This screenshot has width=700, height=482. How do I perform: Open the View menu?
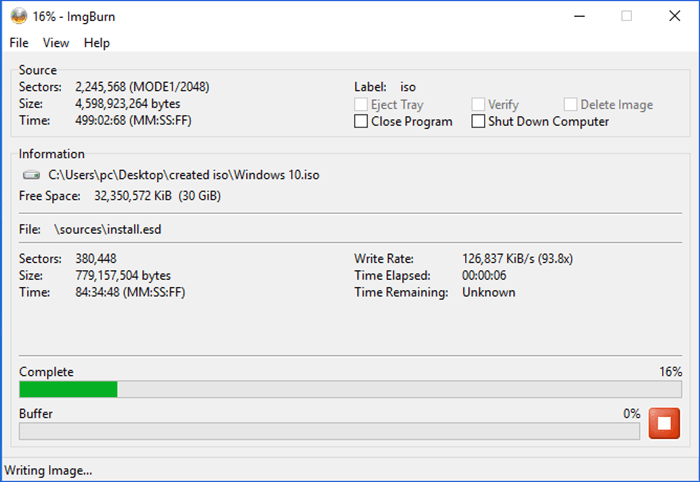(x=56, y=43)
